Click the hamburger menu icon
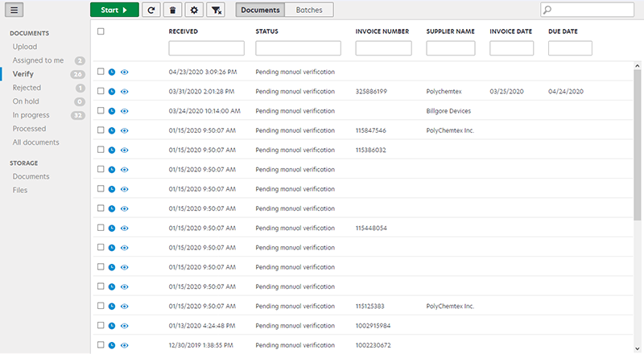Image resolution: width=644 pixels, height=354 pixels. [14, 10]
